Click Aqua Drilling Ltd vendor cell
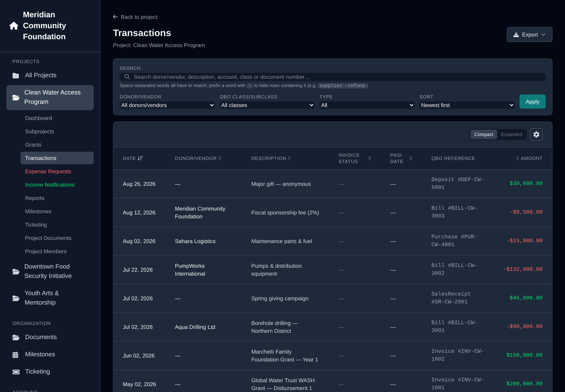The width and height of the screenshot is (565, 392). (x=195, y=327)
